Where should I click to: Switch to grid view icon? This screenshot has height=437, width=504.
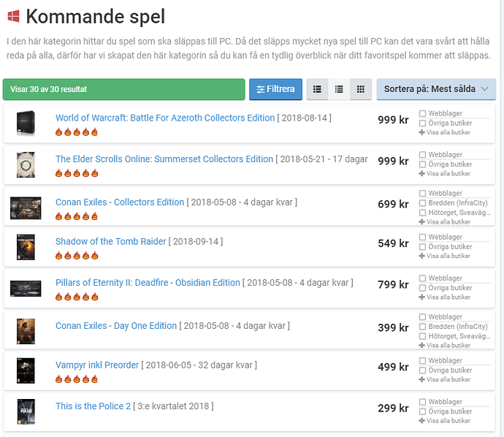(361, 89)
